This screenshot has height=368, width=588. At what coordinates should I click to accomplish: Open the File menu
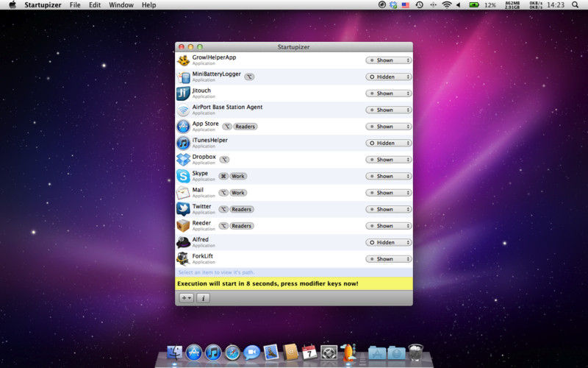pos(75,5)
